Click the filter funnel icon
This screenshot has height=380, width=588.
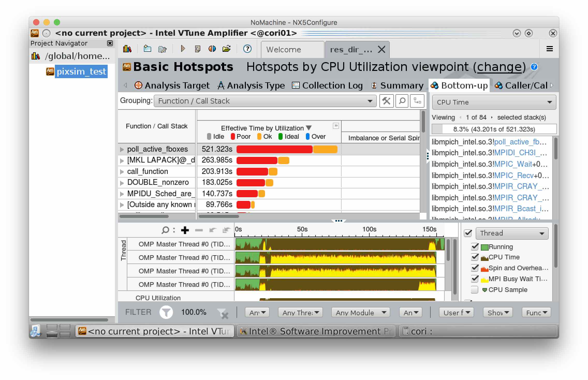pyautogui.click(x=166, y=312)
